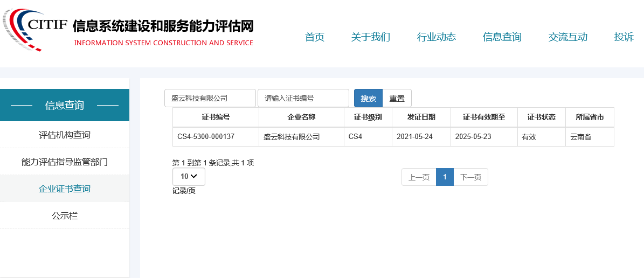
Task: Click the 证书有效期至 column header
Action: click(x=484, y=117)
